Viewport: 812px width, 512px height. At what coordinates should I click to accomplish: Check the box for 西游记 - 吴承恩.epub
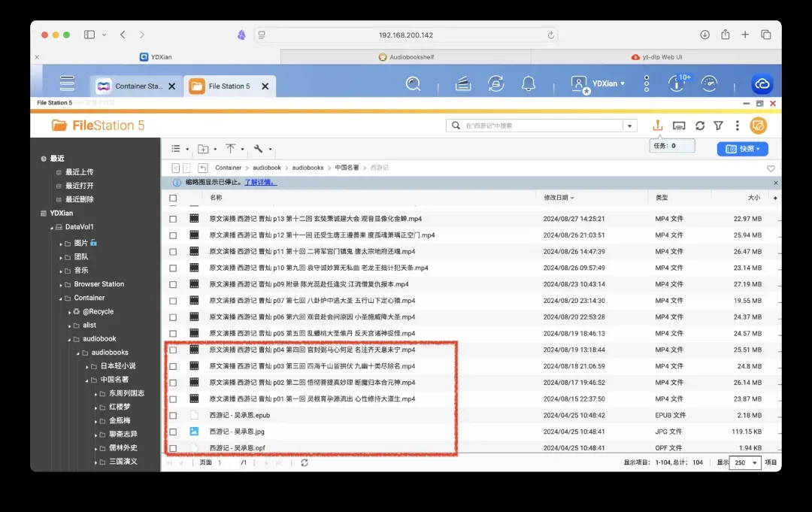[173, 415]
